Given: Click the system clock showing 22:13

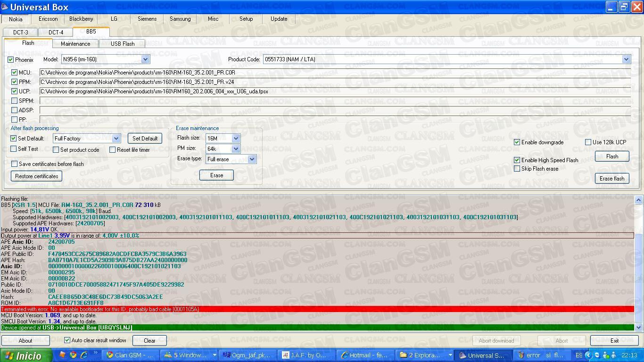Looking at the screenshot, I should (630, 355).
